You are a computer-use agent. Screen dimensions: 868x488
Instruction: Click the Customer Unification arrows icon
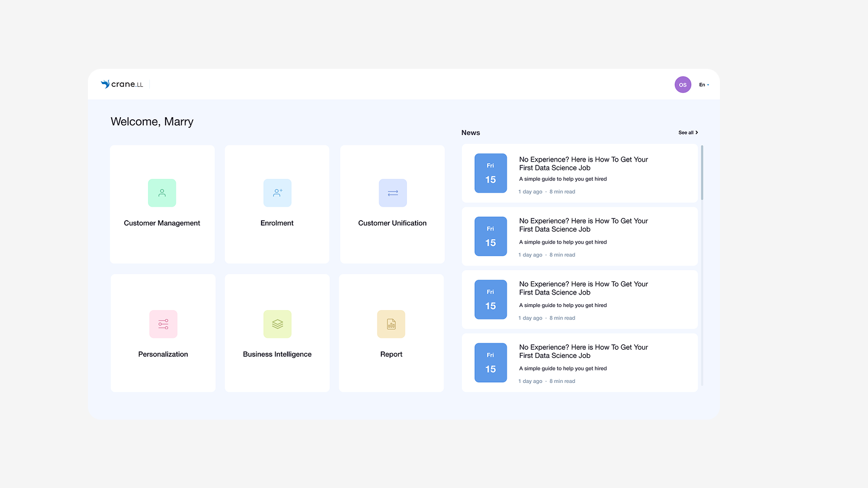[392, 192]
